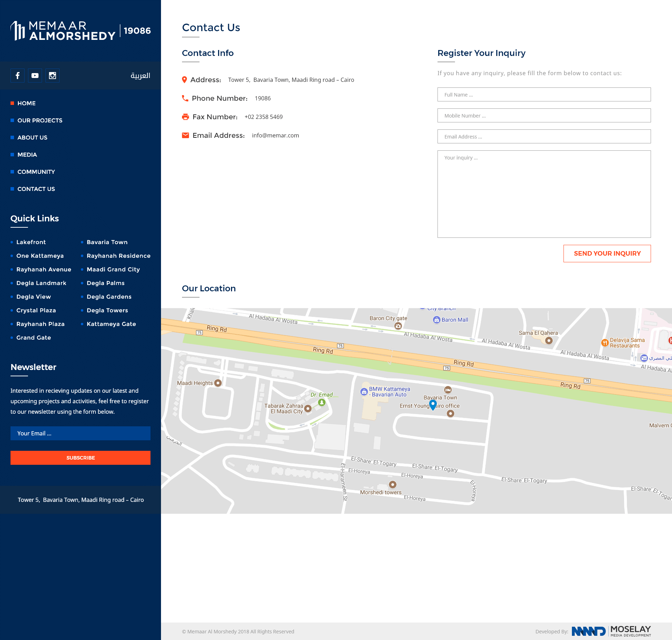The image size is (672, 640).
Task: Open the Media menu item
Action: point(27,155)
